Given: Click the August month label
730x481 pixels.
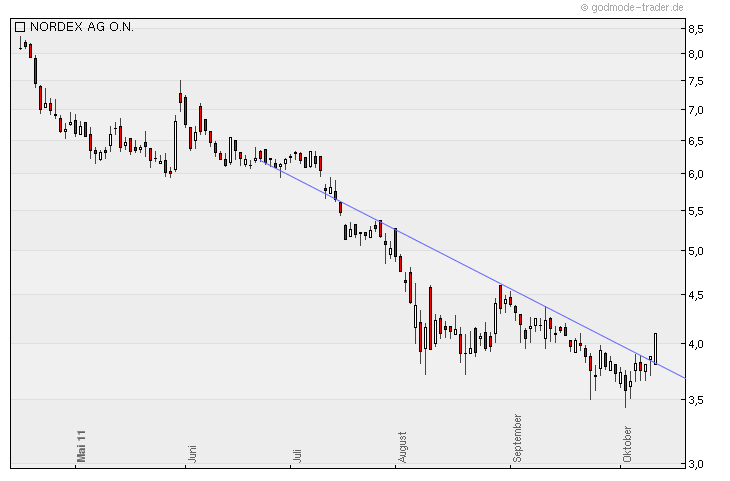Looking at the screenshot, I should tap(402, 447).
